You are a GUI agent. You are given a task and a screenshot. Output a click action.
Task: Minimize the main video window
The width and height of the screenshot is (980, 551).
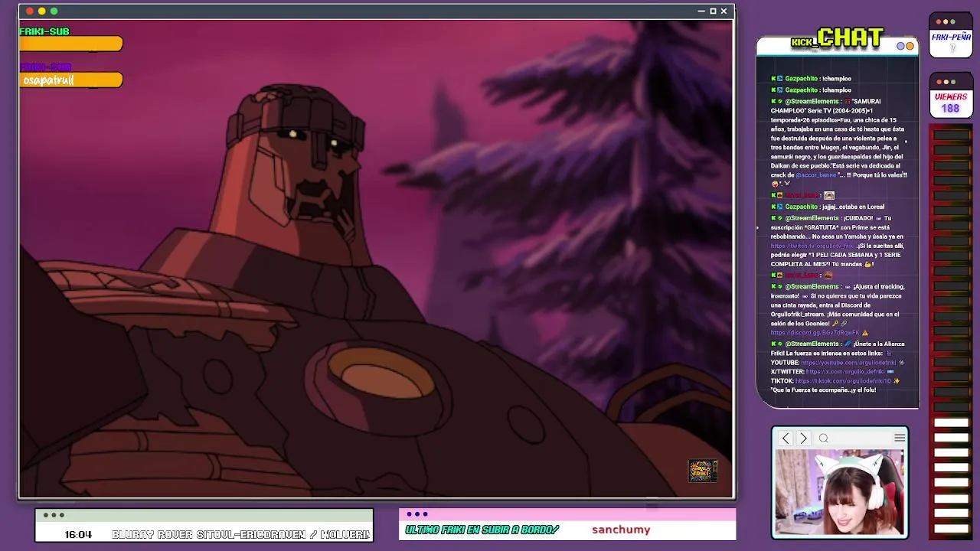701,11
